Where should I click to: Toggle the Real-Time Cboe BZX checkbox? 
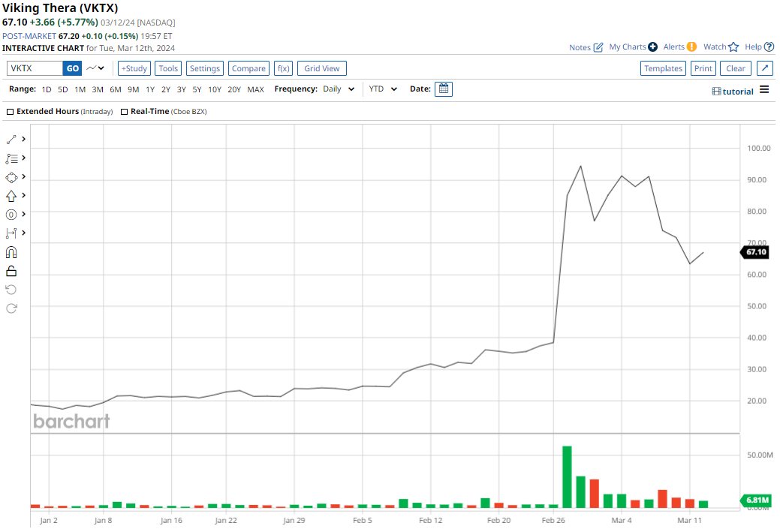tap(125, 112)
